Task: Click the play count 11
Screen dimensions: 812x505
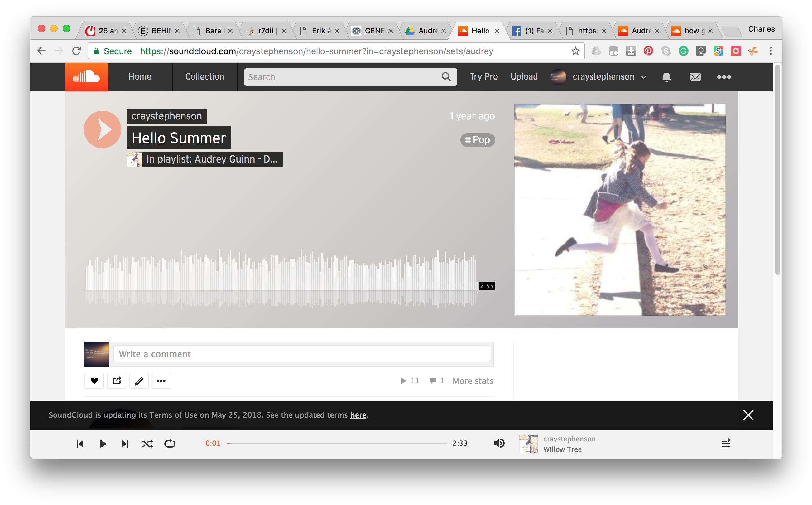Action: pos(410,381)
